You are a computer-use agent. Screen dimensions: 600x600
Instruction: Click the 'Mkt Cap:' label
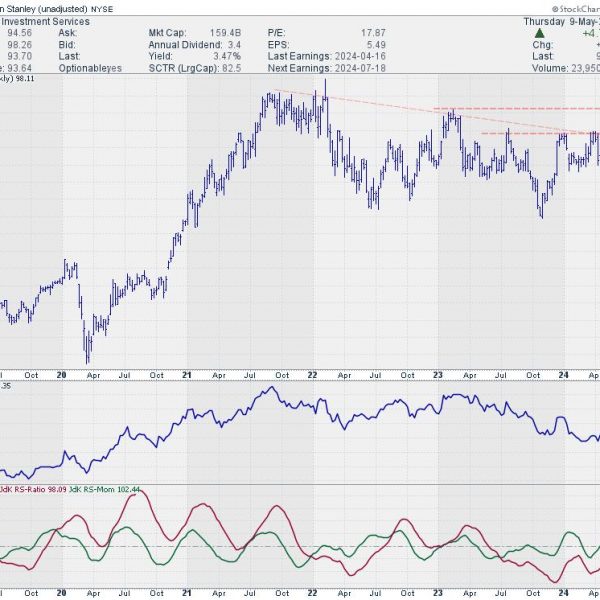(x=167, y=33)
